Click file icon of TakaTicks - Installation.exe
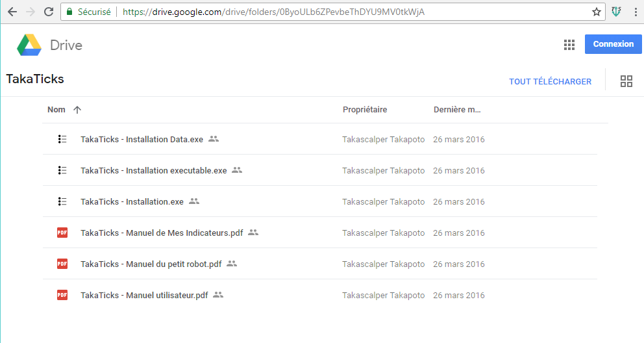644x343 pixels. pyautogui.click(x=62, y=201)
